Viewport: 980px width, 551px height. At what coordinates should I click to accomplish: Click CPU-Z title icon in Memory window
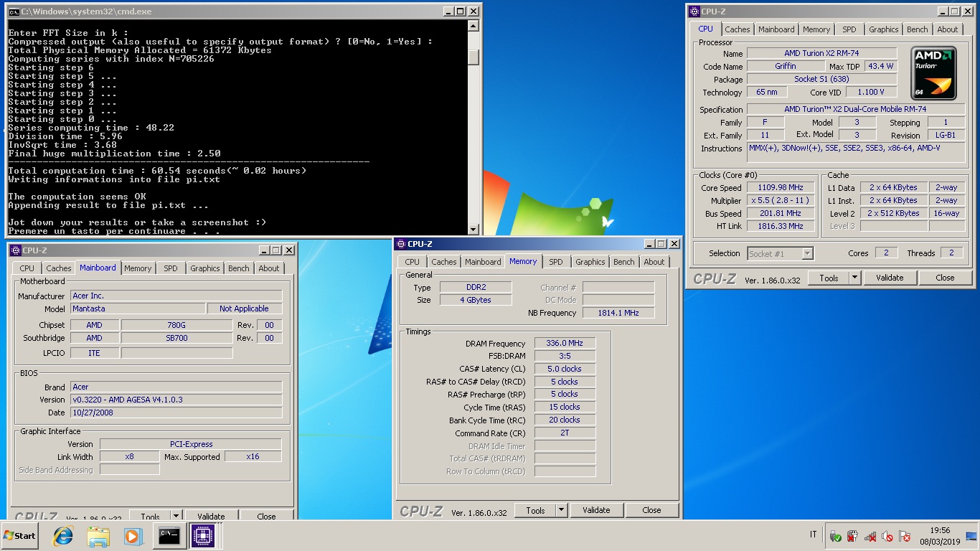[402, 244]
